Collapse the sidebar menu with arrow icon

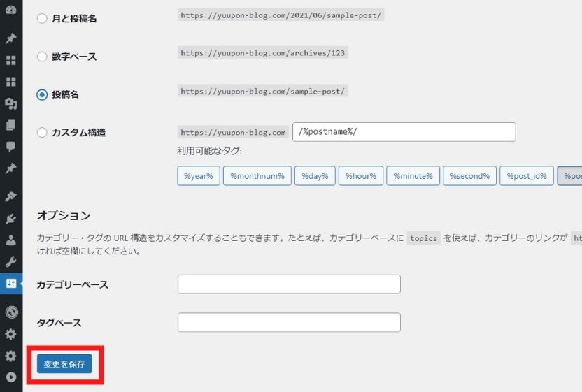tap(10, 377)
